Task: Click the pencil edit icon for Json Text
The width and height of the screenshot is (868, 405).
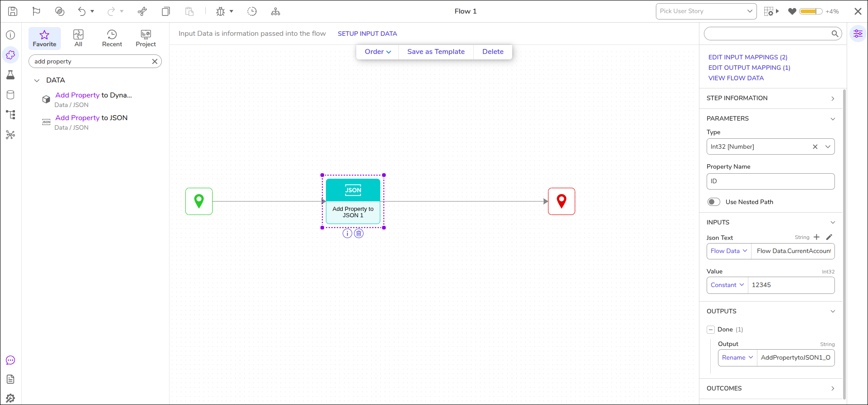Action: (829, 237)
